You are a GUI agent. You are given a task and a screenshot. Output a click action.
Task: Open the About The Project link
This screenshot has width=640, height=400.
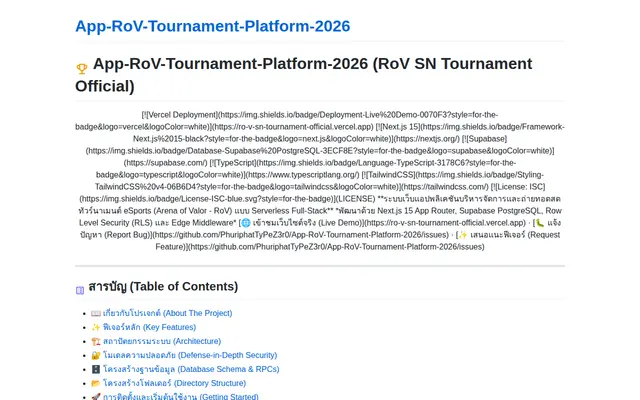(167, 313)
